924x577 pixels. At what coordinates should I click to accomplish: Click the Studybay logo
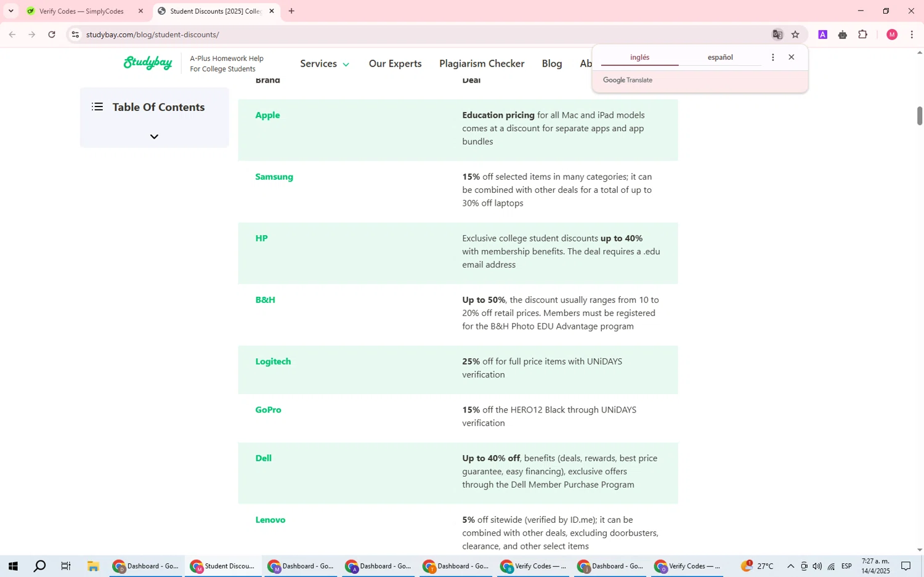pos(148,63)
